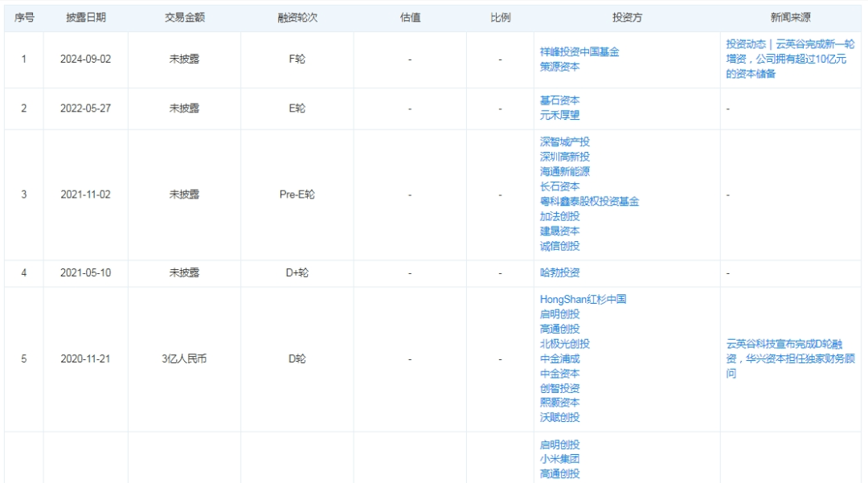Click investor 加法创投
The width and height of the screenshot is (868, 483).
pyautogui.click(x=559, y=216)
